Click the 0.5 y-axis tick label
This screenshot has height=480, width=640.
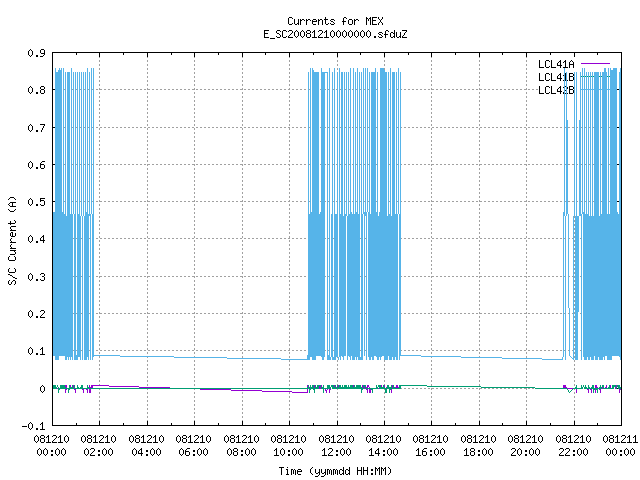(x=36, y=202)
